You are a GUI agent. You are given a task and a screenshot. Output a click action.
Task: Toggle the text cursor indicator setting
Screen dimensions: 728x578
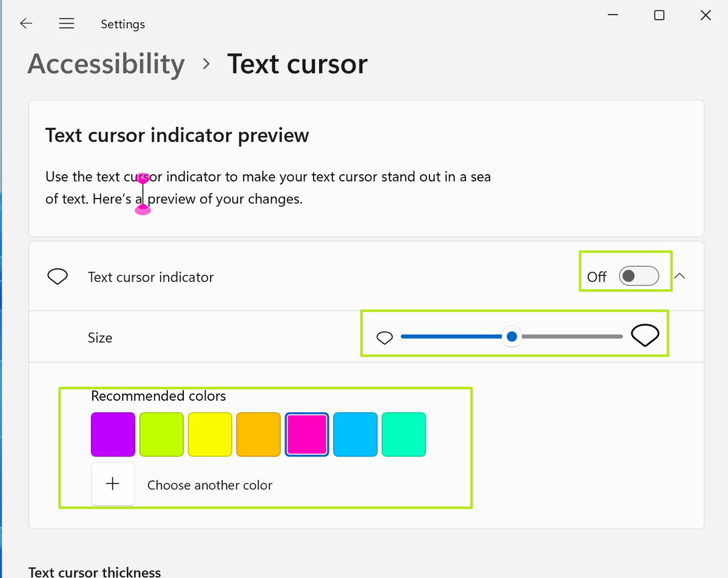638,276
